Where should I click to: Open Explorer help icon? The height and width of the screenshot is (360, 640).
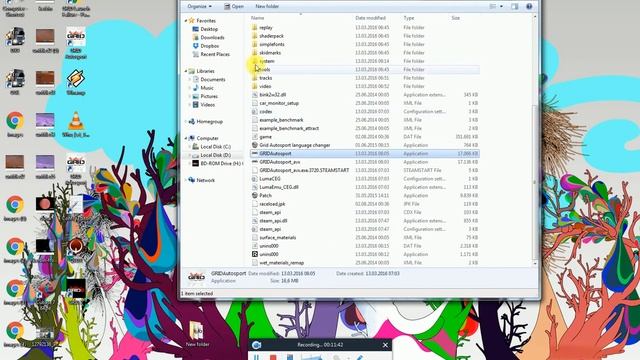(529, 6)
